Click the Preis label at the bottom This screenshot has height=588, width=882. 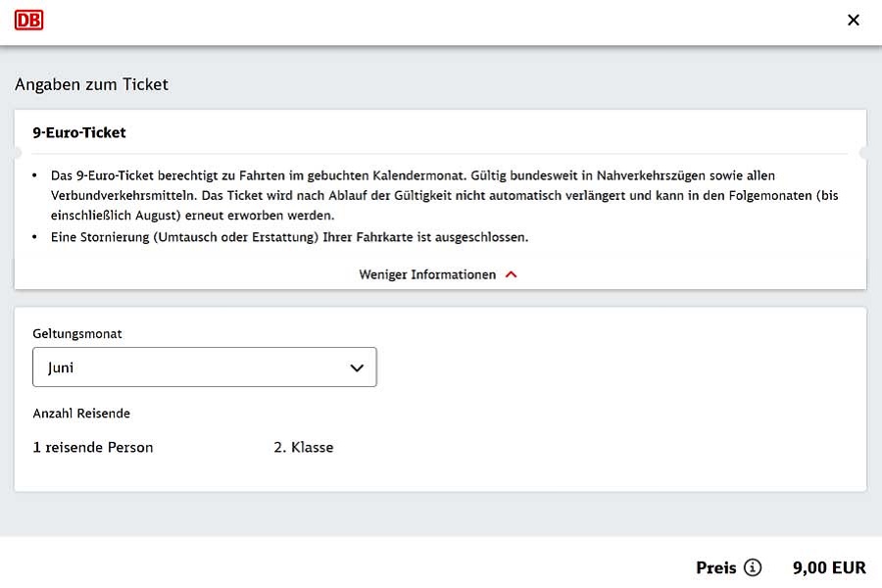point(715,567)
